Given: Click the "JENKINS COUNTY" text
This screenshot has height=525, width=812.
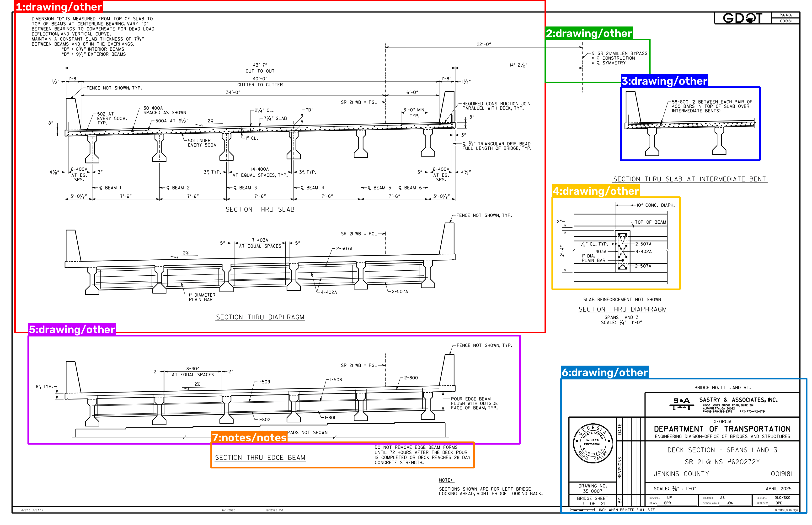Looking at the screenshot, I should click(x=681, y=474).
